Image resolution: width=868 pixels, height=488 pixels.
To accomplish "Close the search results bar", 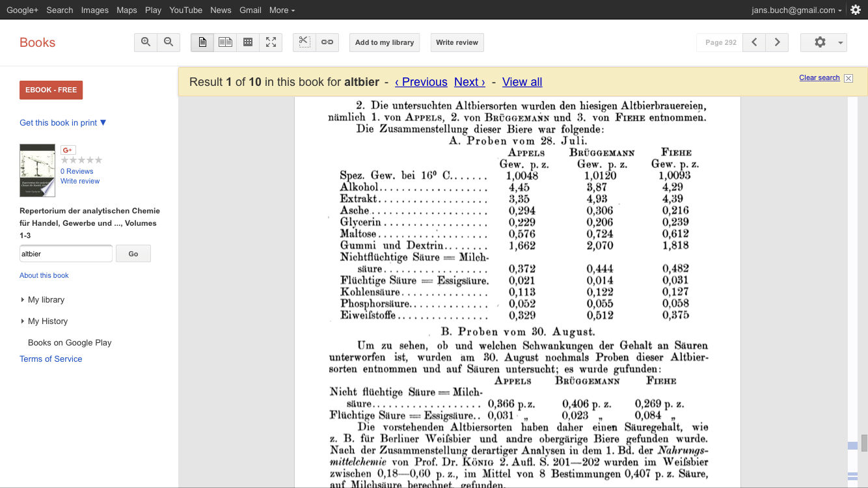I will click(848, 78).
